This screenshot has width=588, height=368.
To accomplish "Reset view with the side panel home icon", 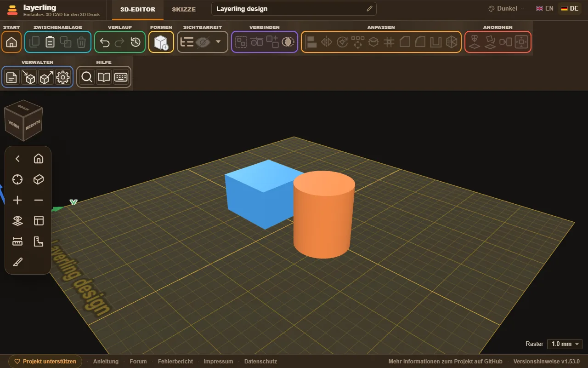I will (x=39, y=159).
